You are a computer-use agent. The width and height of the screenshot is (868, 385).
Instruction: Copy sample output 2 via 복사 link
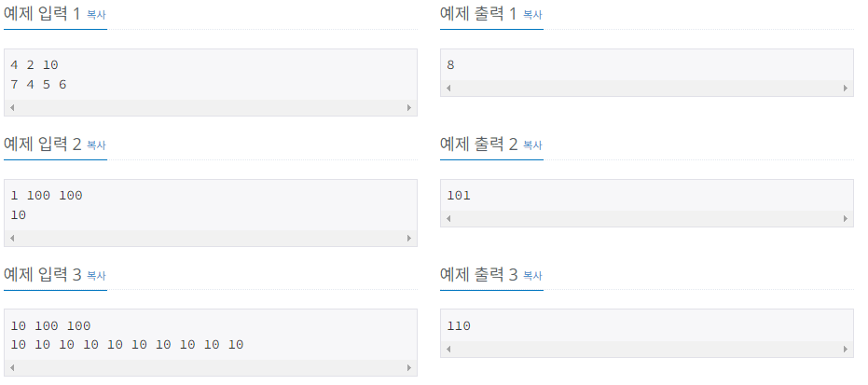pyautogui.click(x=532, y=145)
